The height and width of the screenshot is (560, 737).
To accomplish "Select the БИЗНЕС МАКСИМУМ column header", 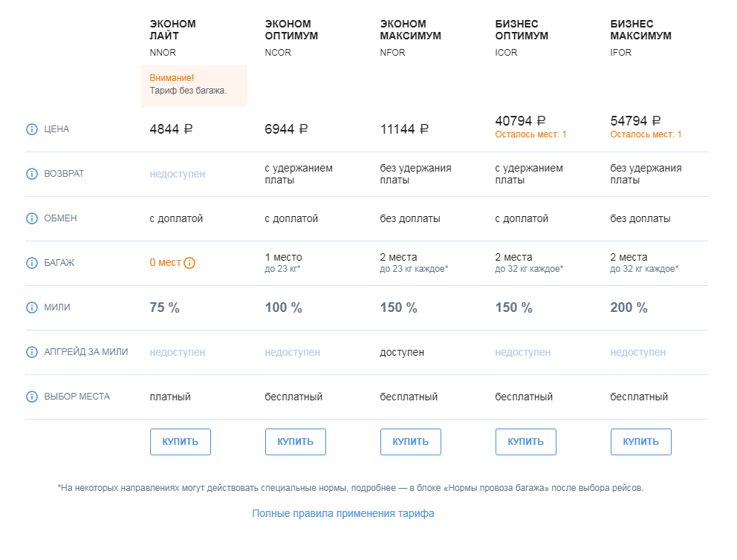I will (640, 30).
